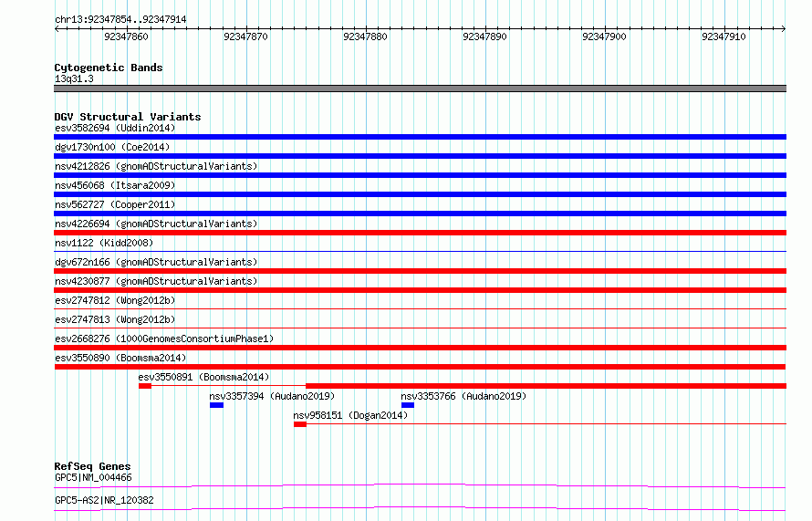Image resolution: width=812 pixels, height=521 pixels.
Task: Click ruler position 92347870
Action: [245, 36]
